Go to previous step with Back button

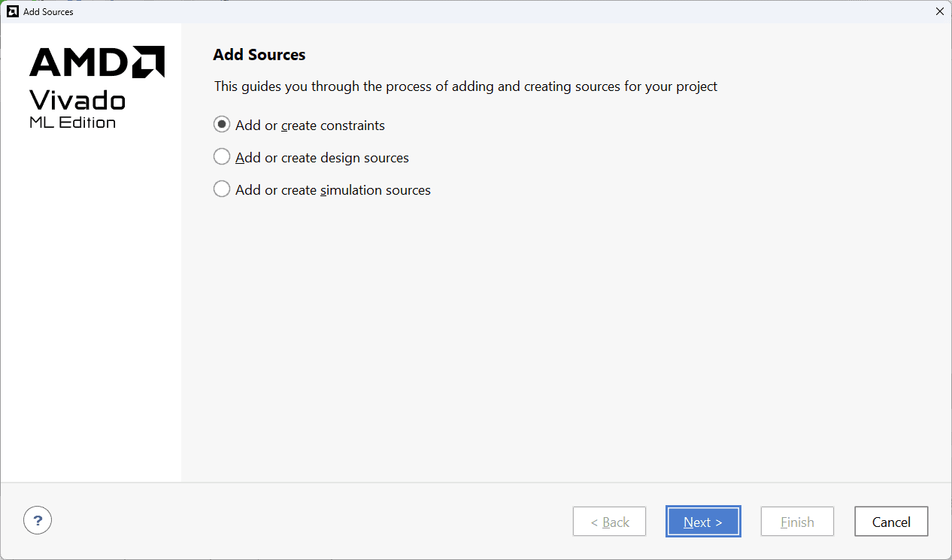pos(609,522)
